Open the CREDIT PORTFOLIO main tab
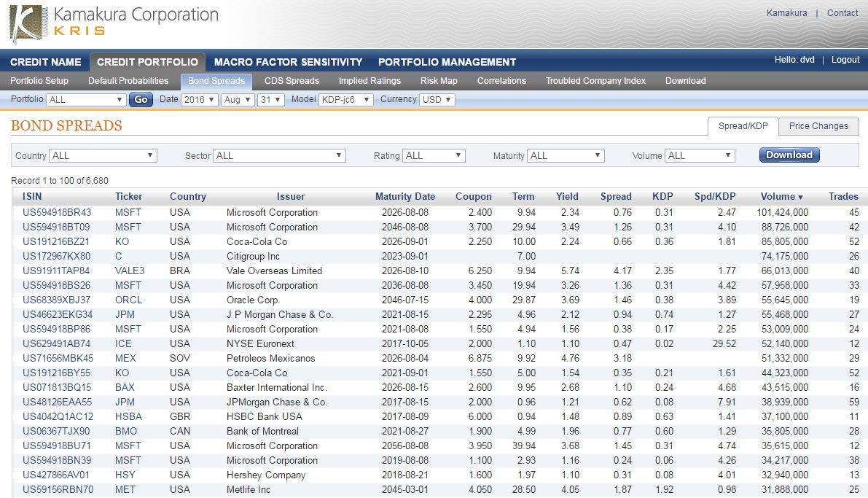This screenshot has height=498, width=868. pyautogui.click(x=147, y=62)
